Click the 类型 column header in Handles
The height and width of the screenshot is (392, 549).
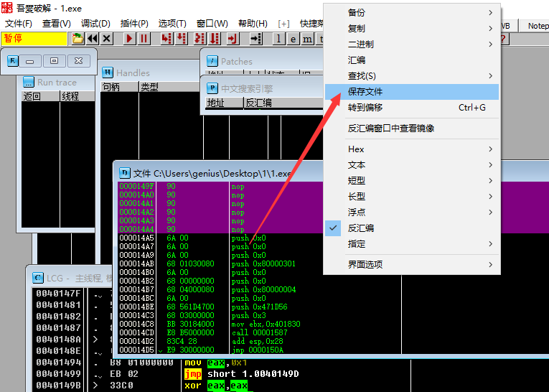coord(169,87)
